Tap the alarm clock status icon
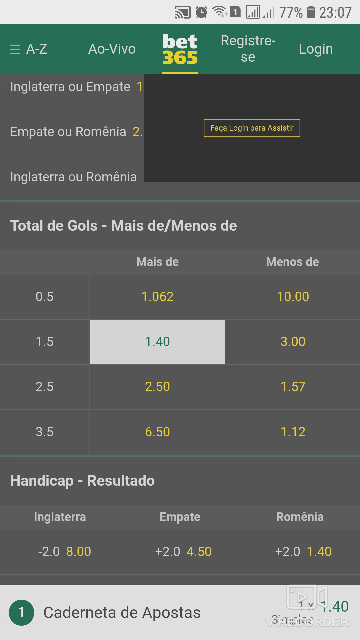 point(201,12)
